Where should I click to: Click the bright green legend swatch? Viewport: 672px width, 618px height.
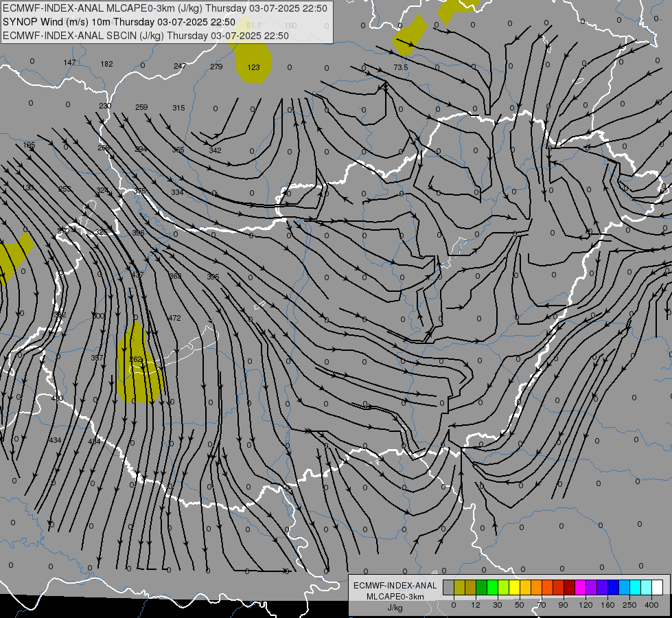point(492,587)
